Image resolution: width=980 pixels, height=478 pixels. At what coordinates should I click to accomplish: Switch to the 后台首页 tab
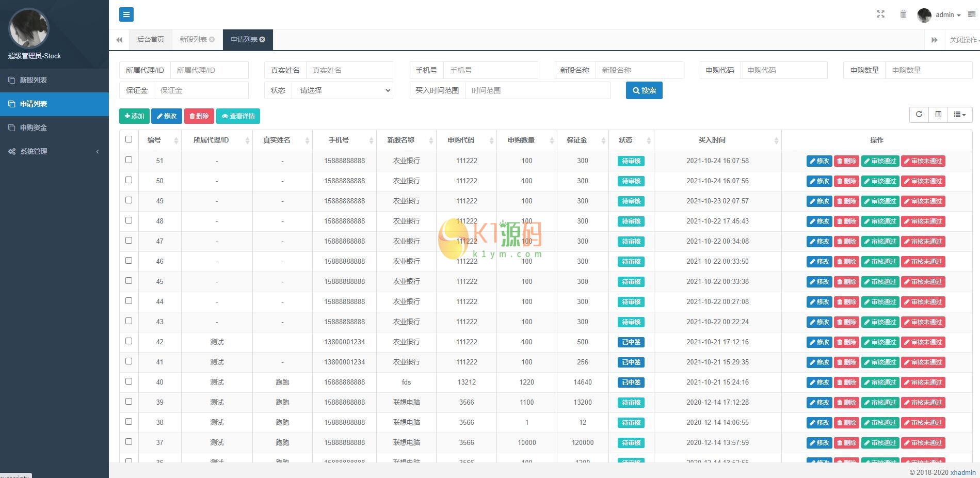[x=150, y=40]
